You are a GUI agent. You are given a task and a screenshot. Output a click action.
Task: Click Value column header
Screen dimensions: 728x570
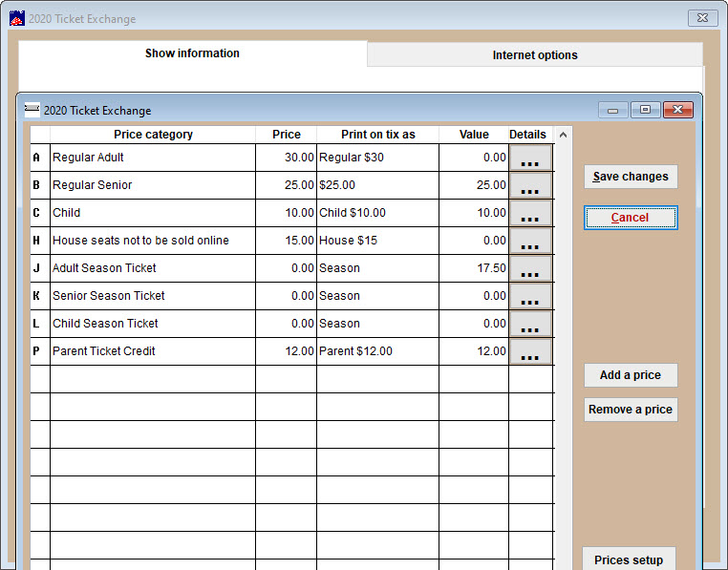tap(474, 135)
